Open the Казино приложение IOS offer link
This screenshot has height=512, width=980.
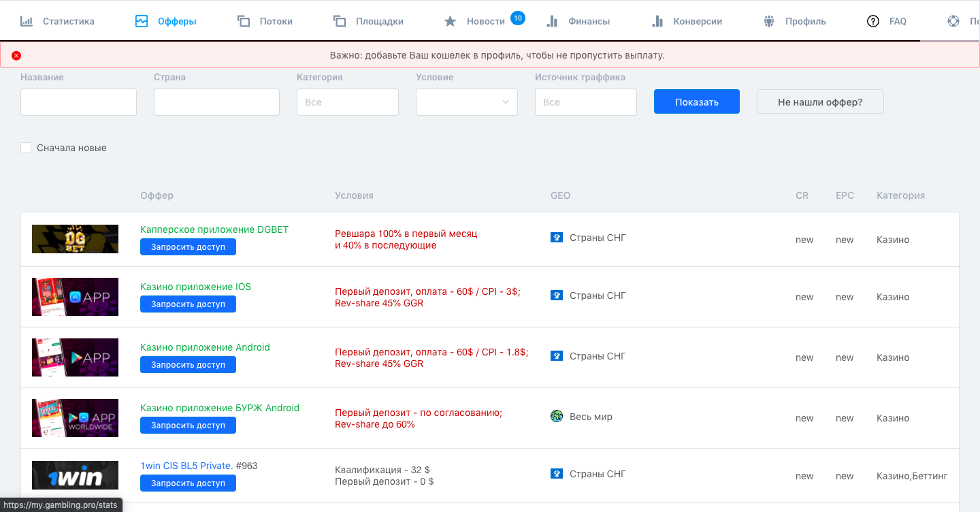click(x=195, y=287)
